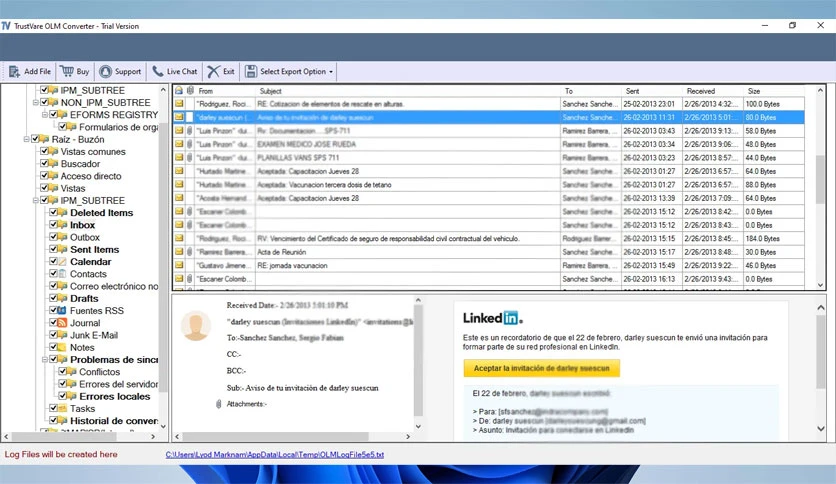
Task: Click the TrustVare app icon in title bar
Action: 6,26
